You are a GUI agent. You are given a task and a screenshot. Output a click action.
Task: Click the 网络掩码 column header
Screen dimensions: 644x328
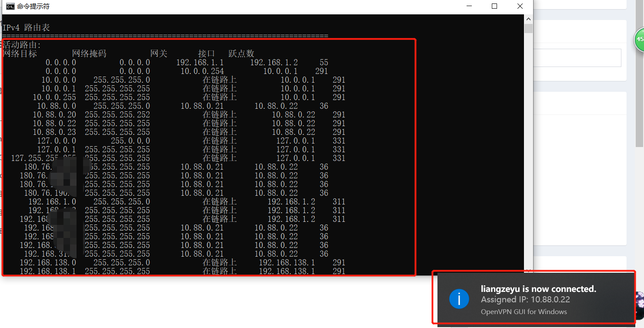coord(89,54)
